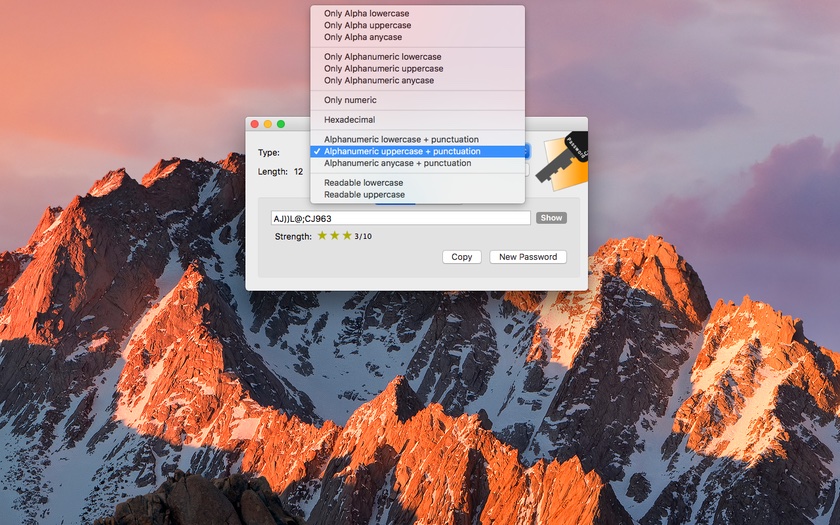This screenshot has height=525, width=840.
Task: Pick Only Alphanumeric anycase
Action: pyautogui.click(x=379, y=80)
